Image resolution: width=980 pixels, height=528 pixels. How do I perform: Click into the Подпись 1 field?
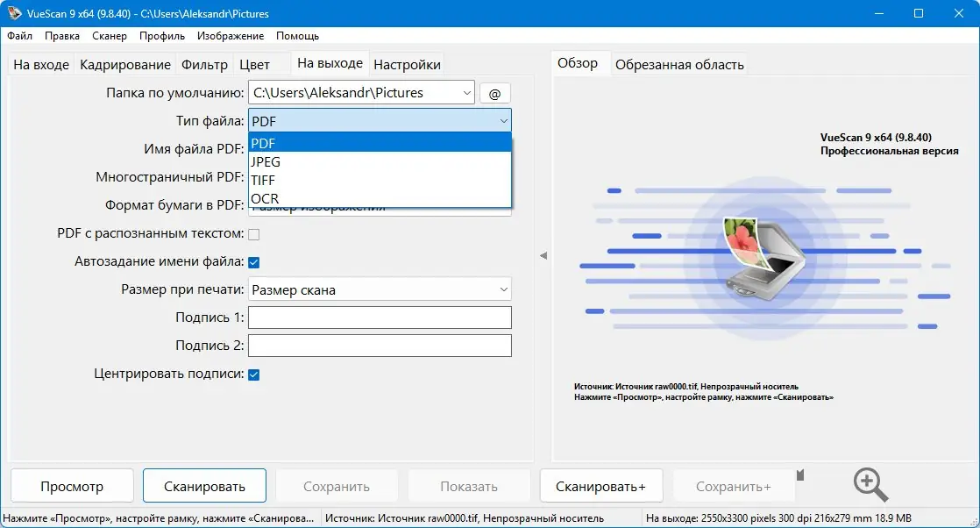point(380,318)
